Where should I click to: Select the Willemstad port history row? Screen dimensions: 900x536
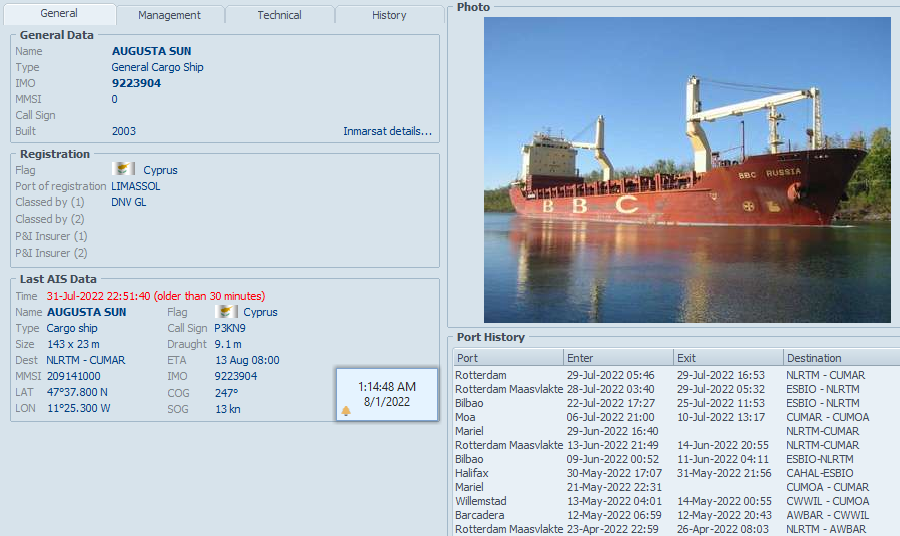(x=677, y=501)
